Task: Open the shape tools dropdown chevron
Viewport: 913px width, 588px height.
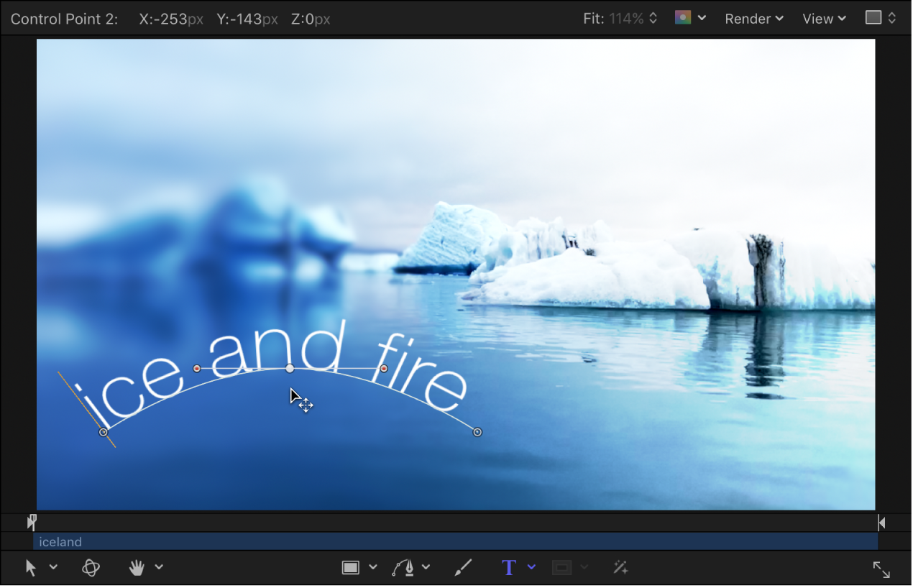Action: pos(372,567)
